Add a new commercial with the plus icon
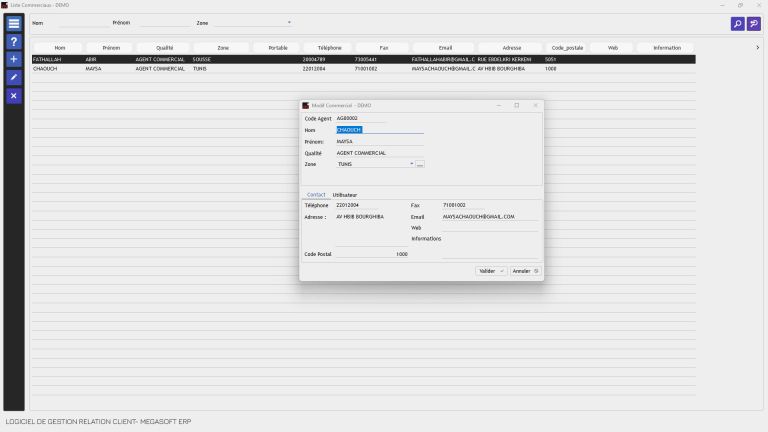This screenshot has height=432, width=768. point(14,59)
